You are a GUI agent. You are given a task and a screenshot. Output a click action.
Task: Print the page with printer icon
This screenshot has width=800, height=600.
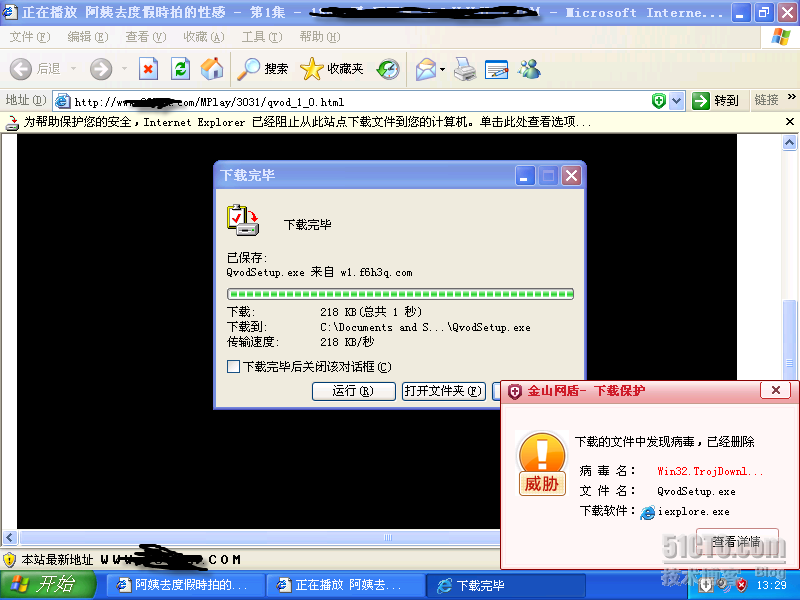coord(465,69)
